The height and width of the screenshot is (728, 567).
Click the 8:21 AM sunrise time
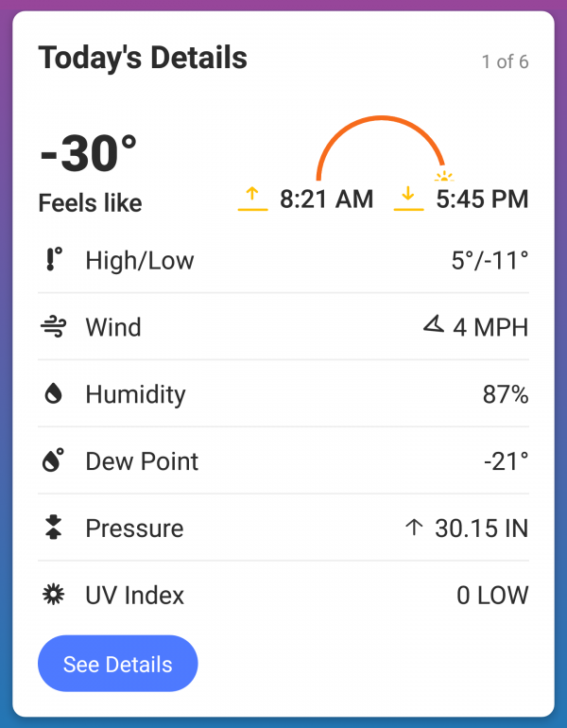pos(326,199)
